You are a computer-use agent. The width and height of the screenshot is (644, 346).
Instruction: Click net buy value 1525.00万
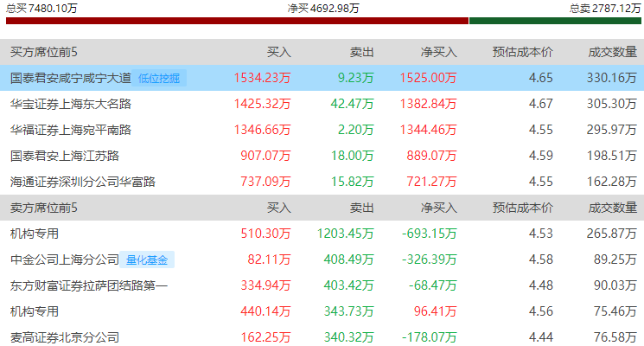(429, 78)
